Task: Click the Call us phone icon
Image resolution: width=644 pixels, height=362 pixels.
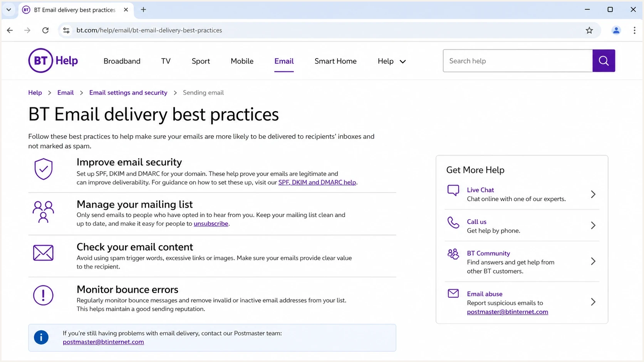Action: [453, 222]
